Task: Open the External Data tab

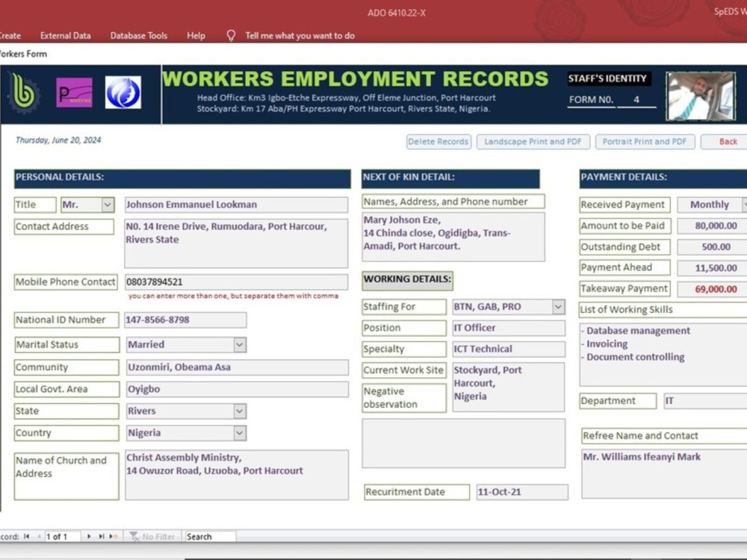Action: 65,36
